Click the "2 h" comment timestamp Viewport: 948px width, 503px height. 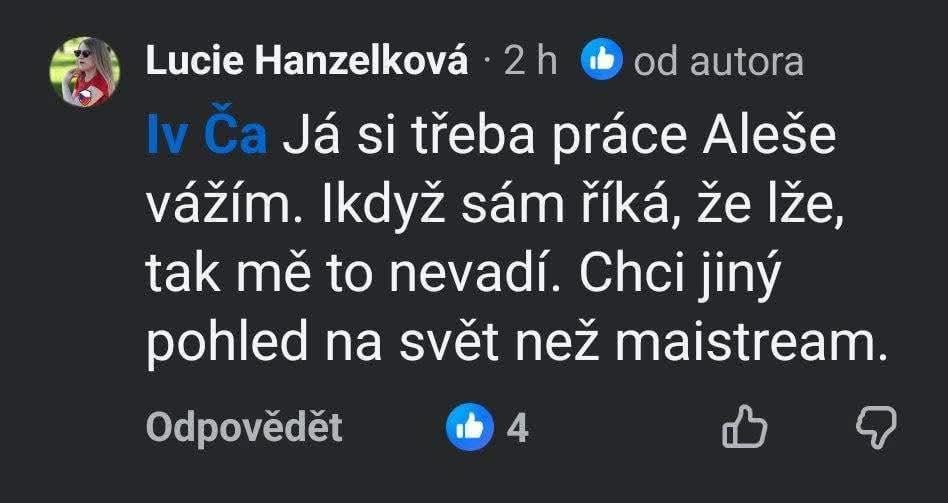coord(530,62)
